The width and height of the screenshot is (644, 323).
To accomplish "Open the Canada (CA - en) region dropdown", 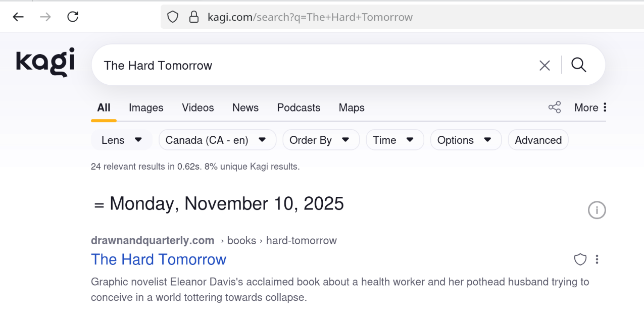I will point(217,140).
